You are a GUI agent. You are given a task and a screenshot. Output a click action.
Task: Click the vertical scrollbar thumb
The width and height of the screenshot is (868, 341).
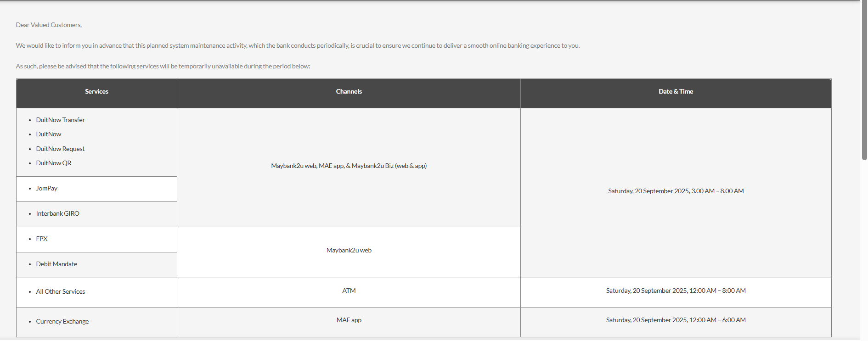click(x=864, y=80)
